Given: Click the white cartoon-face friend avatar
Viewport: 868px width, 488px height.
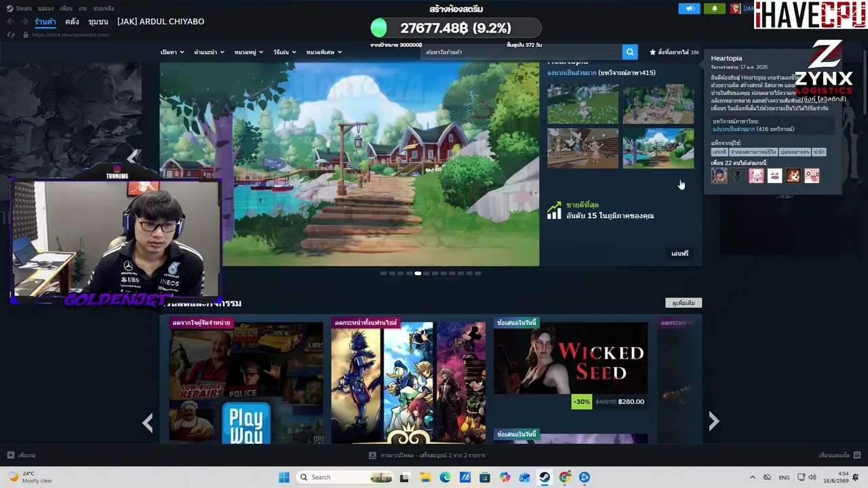Looking at the screenshot, I should tap(774, 176).
